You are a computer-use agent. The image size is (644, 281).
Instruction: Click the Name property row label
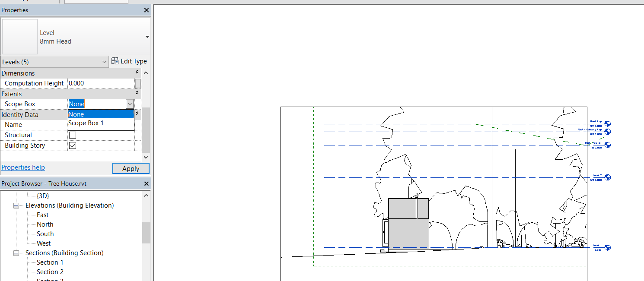[13, 125]
